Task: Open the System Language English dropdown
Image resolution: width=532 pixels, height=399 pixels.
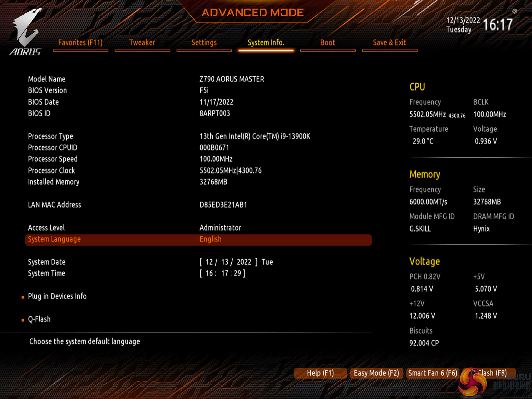Action: tap(211, 239)
